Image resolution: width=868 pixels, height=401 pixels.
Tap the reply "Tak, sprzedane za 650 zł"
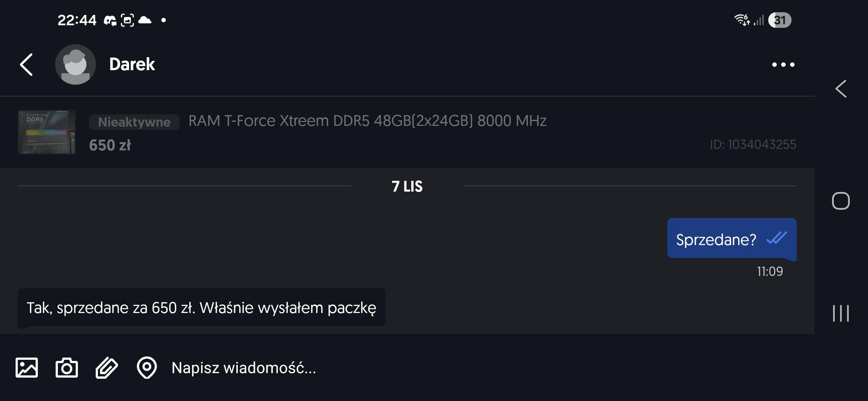201,307
